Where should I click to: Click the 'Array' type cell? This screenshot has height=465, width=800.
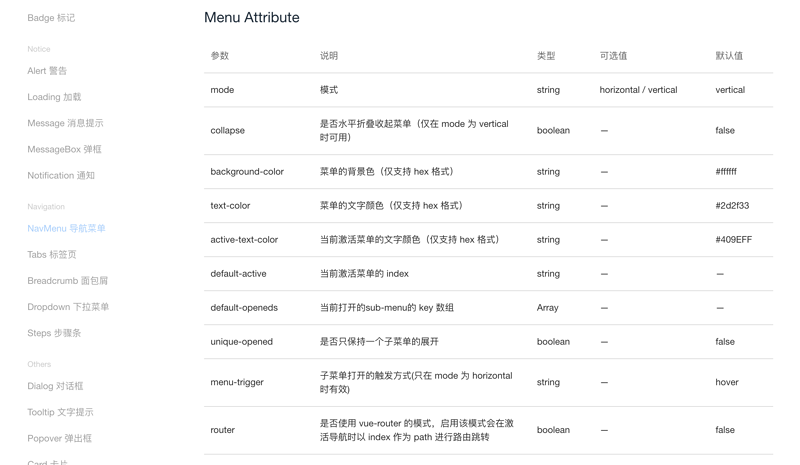tap(547, 308)
